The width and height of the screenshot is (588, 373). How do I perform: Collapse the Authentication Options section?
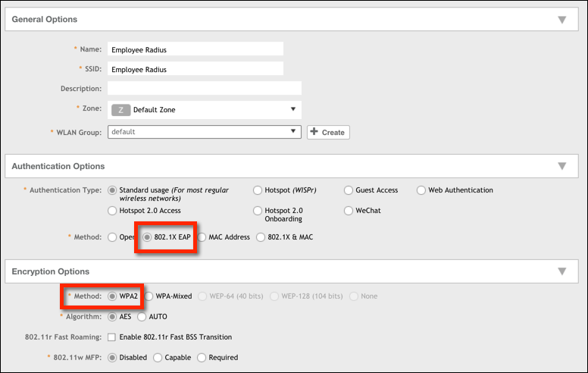pos(561,166)
